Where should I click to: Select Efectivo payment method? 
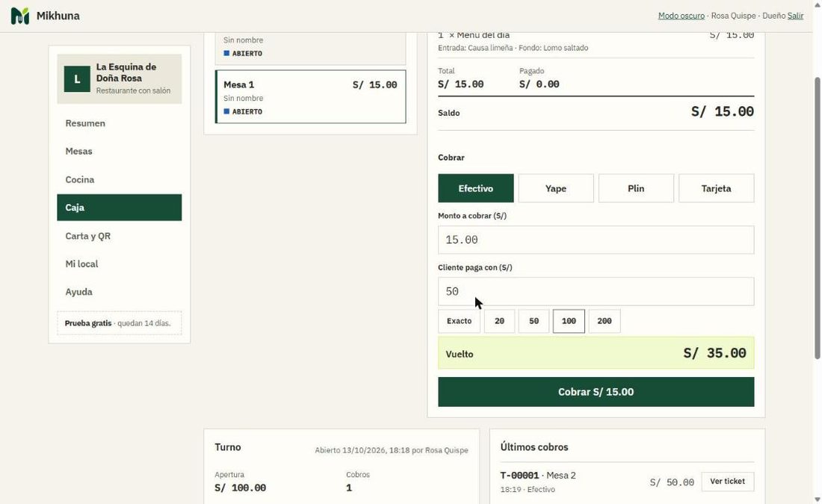(475, 188)
